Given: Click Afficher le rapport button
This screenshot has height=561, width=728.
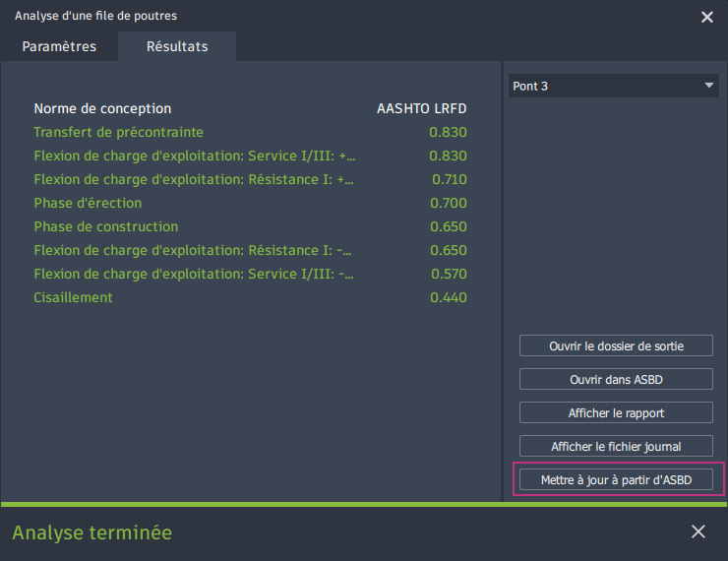Looking at the screenshot, I should (616, 412).
